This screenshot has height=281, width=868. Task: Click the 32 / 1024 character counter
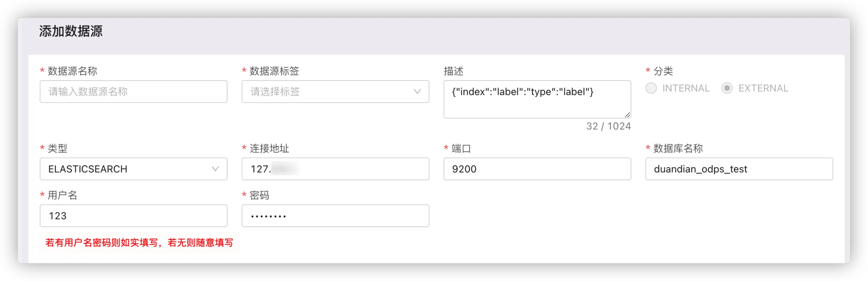pyautogui.click(x=608, y=126)
